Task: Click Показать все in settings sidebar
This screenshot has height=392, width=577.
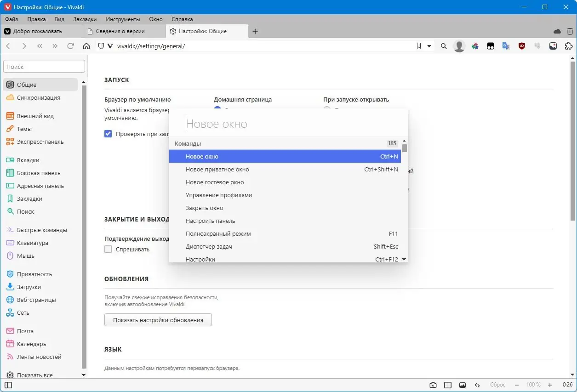Action: click(x=40, y=375)
